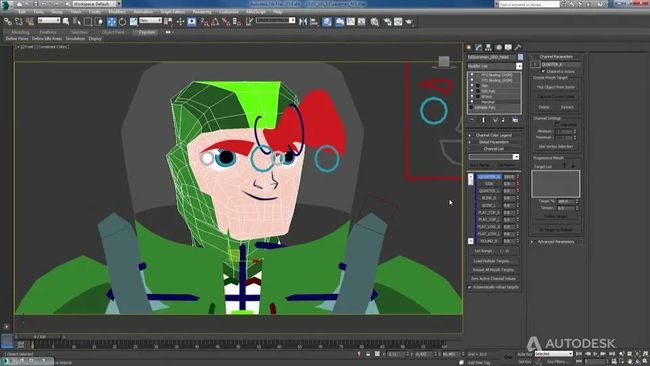Click Configure Modifier Sets icon
The height and width of the screenshot is (366, 650).
point(515,120)
